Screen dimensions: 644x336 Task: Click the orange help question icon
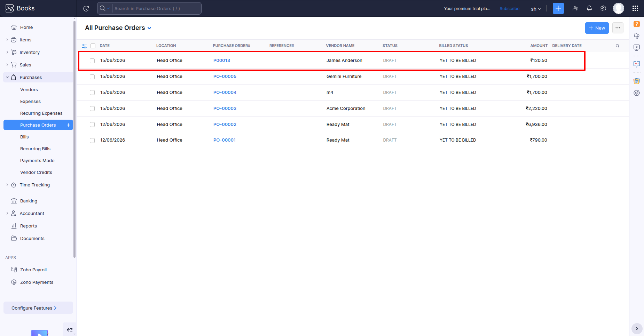click(637, 24)
